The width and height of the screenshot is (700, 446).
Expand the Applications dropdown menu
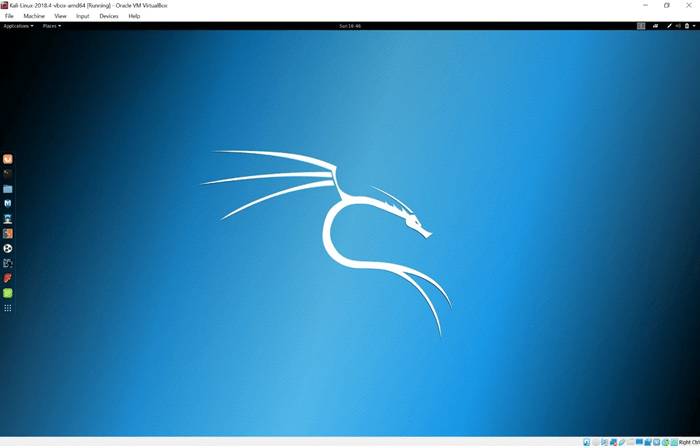[18, 26]
